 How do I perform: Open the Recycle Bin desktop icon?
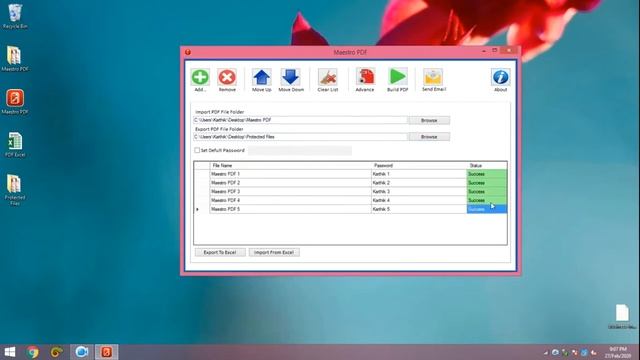pyautogui.click(x=15, y=13)
